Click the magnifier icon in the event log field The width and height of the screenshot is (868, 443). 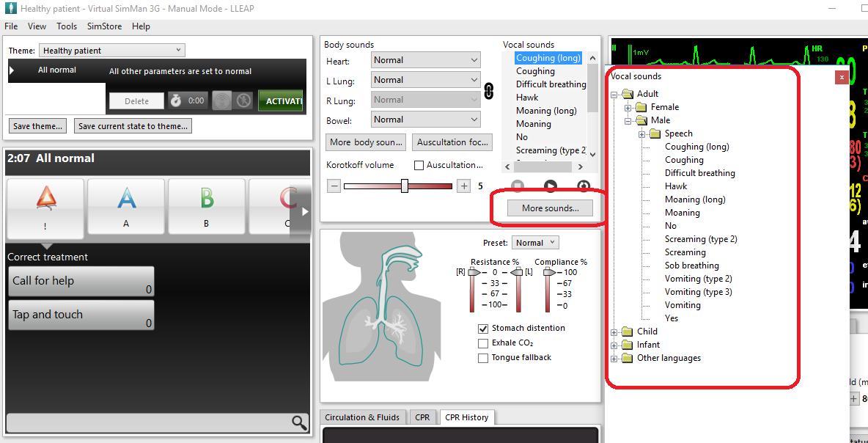(298, 423)
